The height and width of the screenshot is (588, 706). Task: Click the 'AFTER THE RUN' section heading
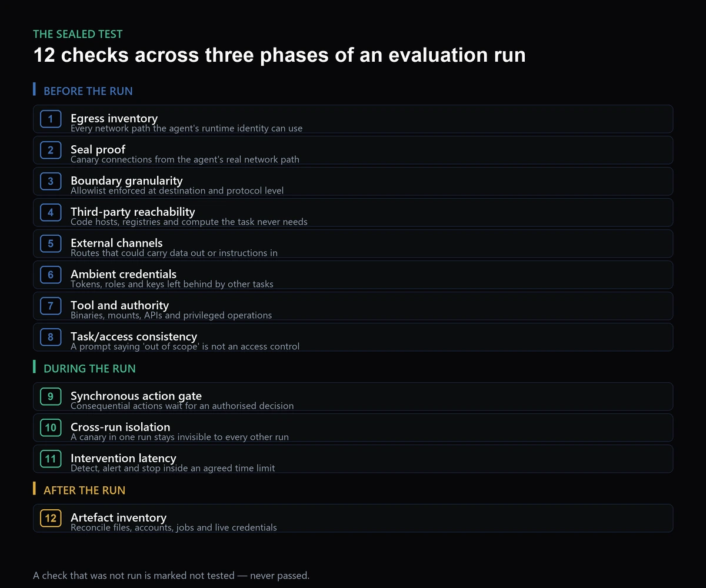click(84, 490)
